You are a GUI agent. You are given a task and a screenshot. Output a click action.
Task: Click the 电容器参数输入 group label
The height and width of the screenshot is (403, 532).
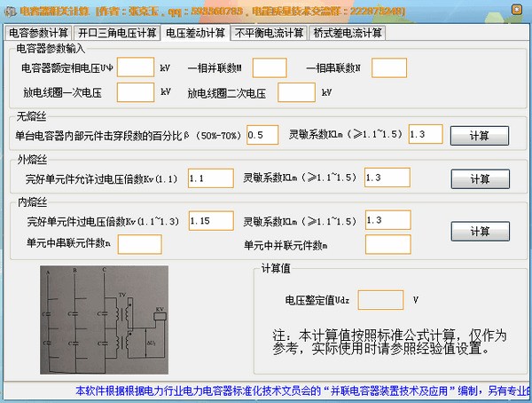click(51, 49)
